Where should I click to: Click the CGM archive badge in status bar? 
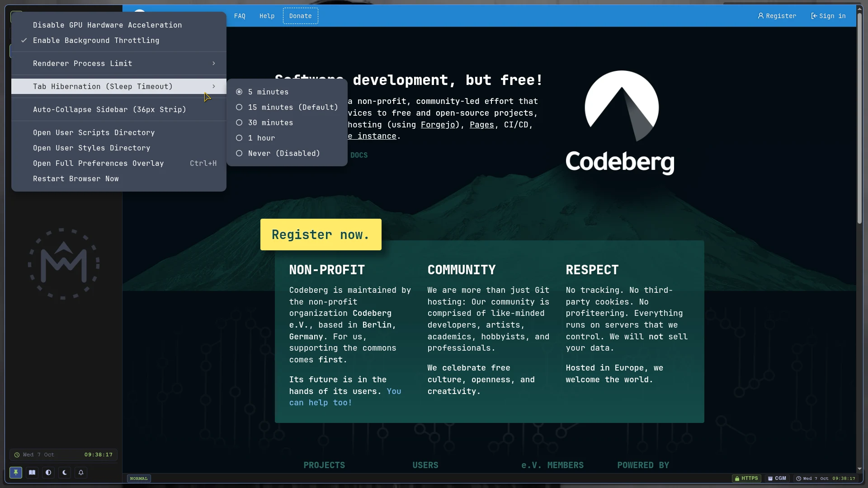click(777, 478)
